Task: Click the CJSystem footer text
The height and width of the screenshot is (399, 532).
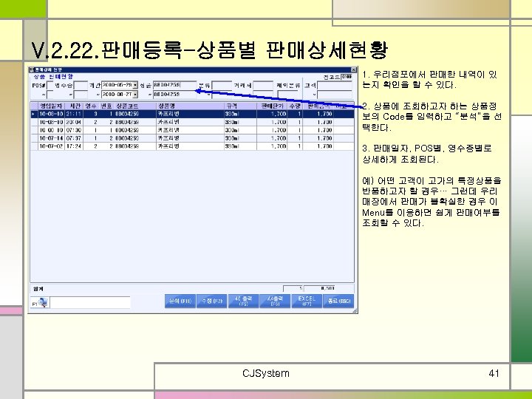Action: click(x=266, y=374)
